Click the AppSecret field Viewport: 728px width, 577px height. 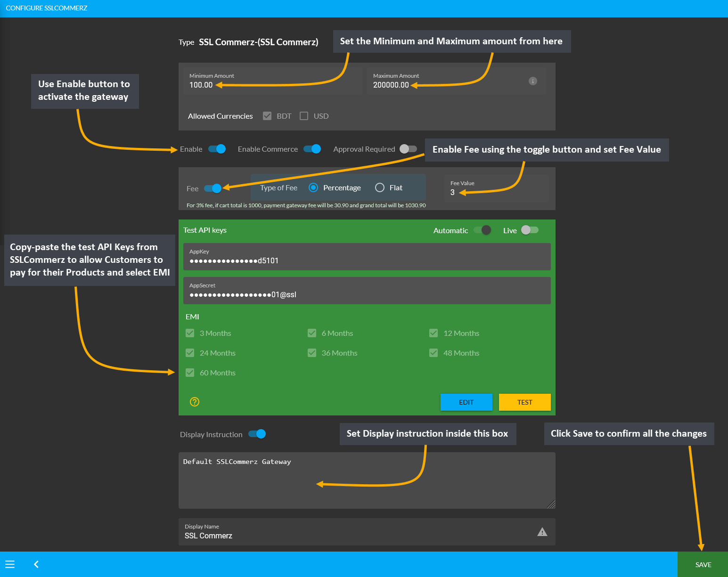[367, 291]
